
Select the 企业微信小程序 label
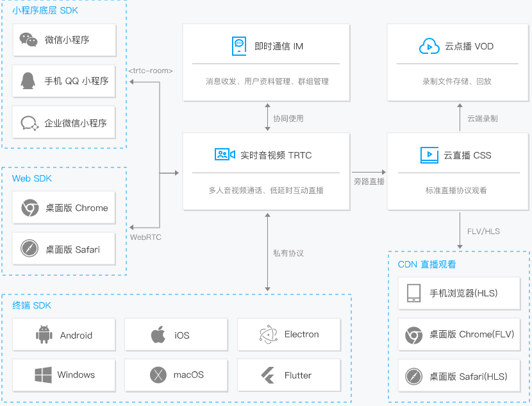[76, 123]
